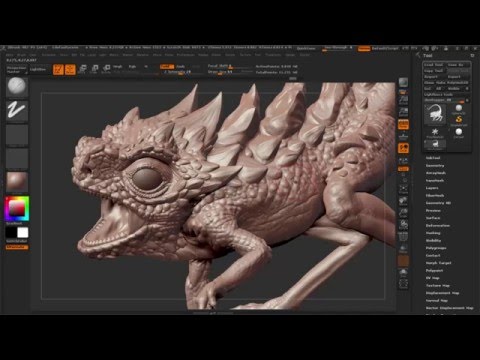The image size is (480, 360).
Task: Open the stroke type selector
Action: (17, 111)
